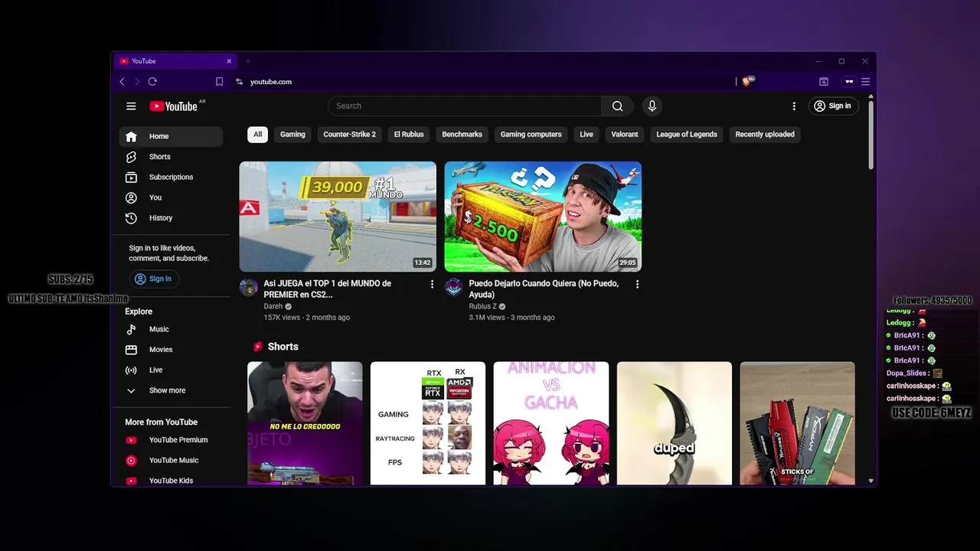The height and width of the screenshot is (551, 980).
Task: Open options menu for Puedo Dejarlo video
Action: [637, 284]
